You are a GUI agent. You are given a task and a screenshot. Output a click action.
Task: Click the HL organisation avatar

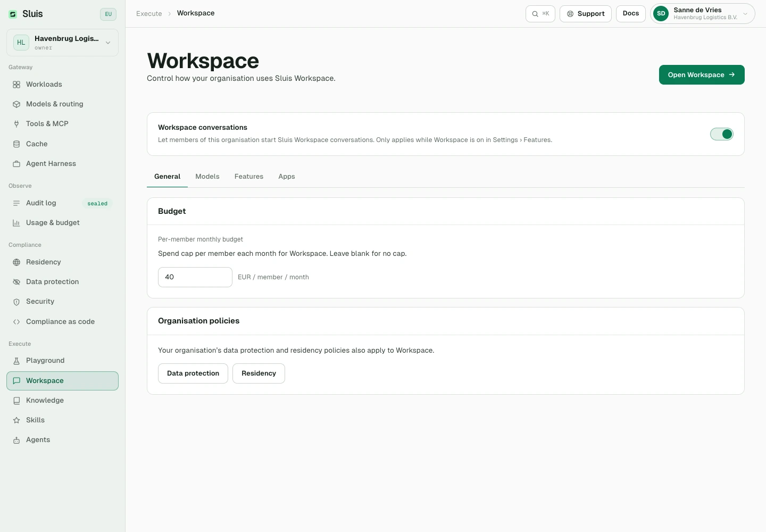[21, 43]
